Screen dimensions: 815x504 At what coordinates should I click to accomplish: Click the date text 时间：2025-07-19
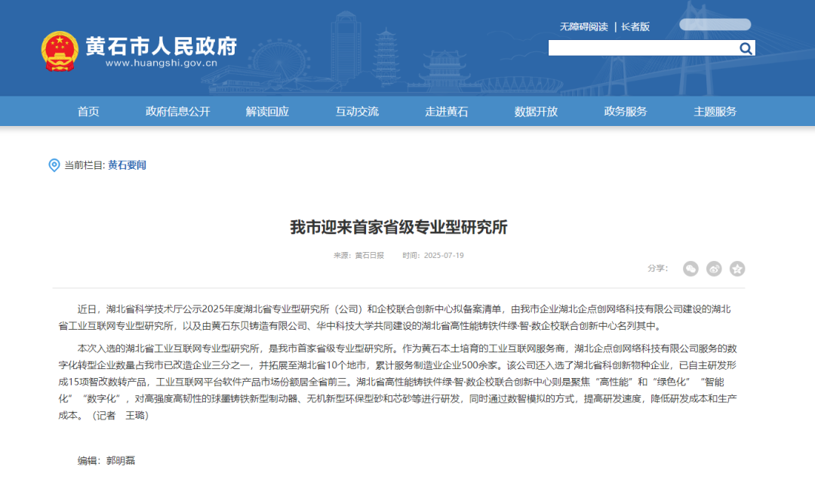(x=433, y=256)
